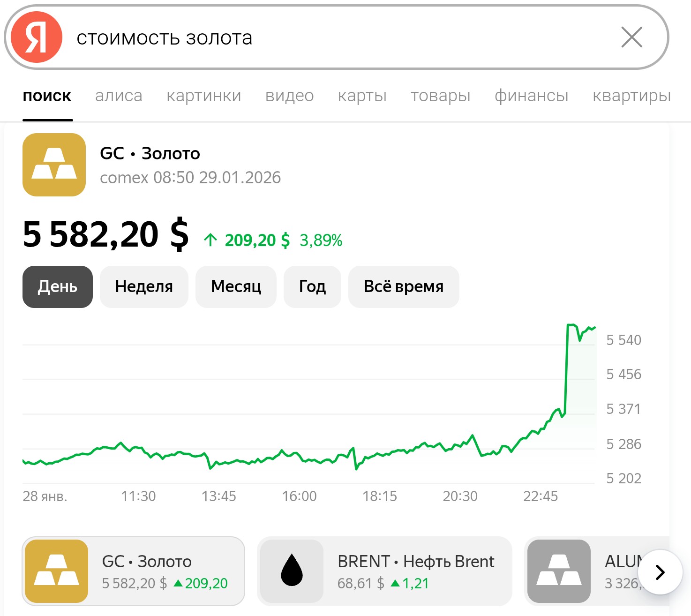
Task: Select the День period toggle
Action: tap(58, 286)
